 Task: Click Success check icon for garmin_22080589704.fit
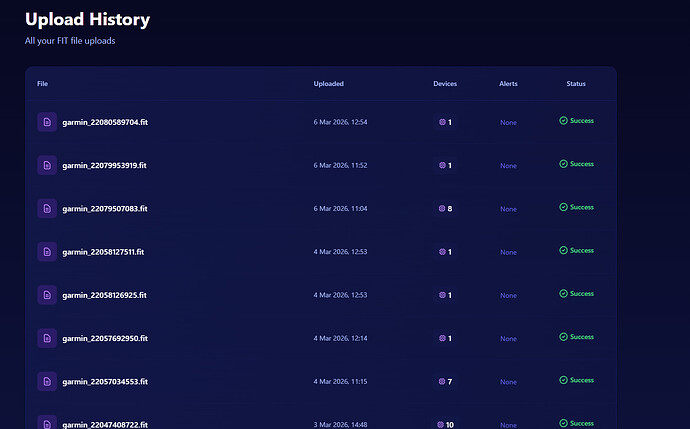pyautogui.click(x=563, y=121)
